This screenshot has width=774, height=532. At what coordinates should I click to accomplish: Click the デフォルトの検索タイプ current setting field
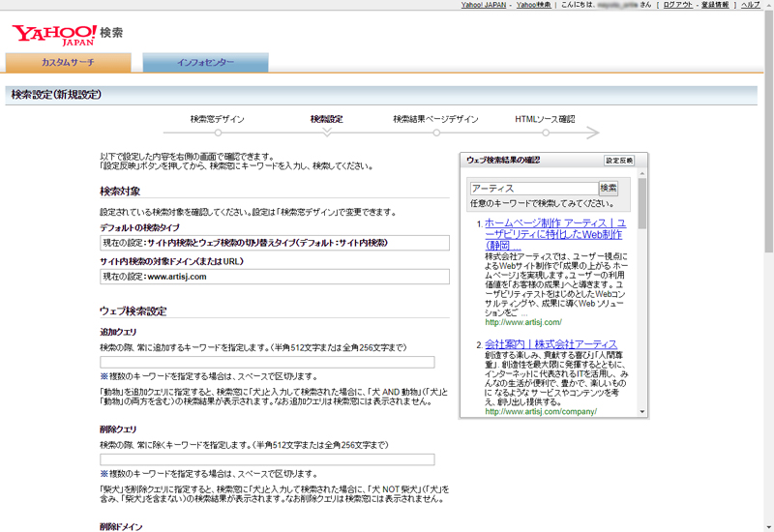(275, 243)
